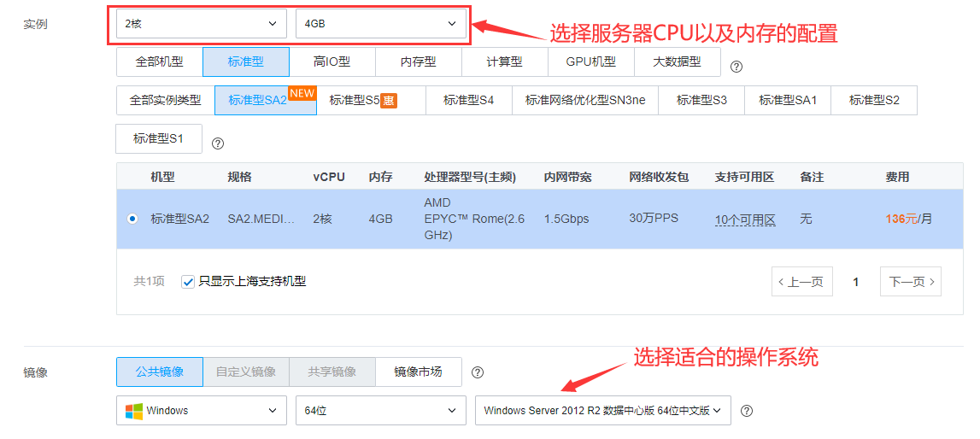This screenshot has width=980, height=439.
Task: Open the 4GB memory dropdown
Action: pyautogui.click(x=380, y=24)
